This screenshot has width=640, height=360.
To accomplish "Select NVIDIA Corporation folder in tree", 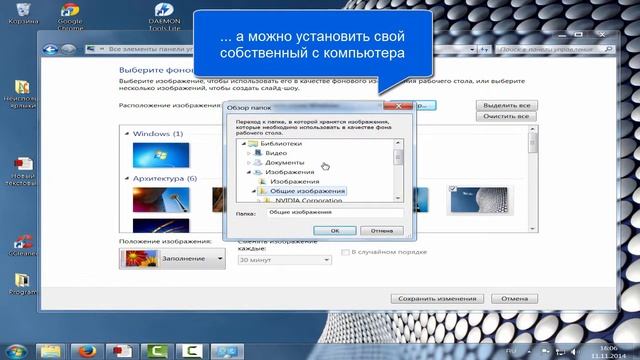I will [x=309, y=200].
